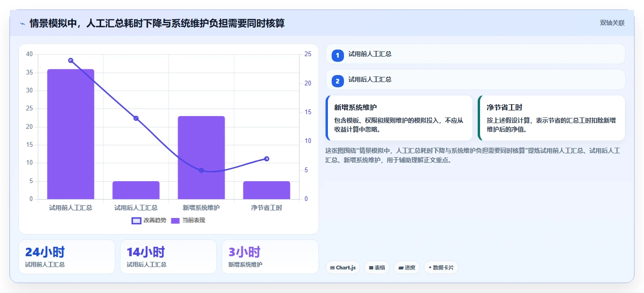Click the icon inside 表格 chip

point(371,268)
